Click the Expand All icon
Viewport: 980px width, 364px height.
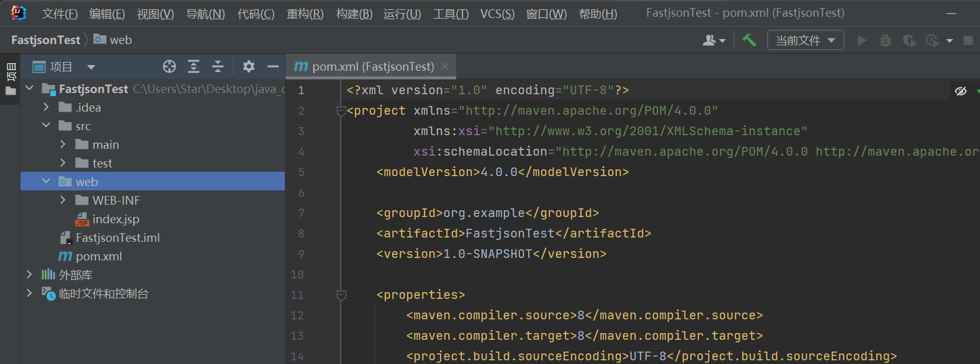[194, 66]
